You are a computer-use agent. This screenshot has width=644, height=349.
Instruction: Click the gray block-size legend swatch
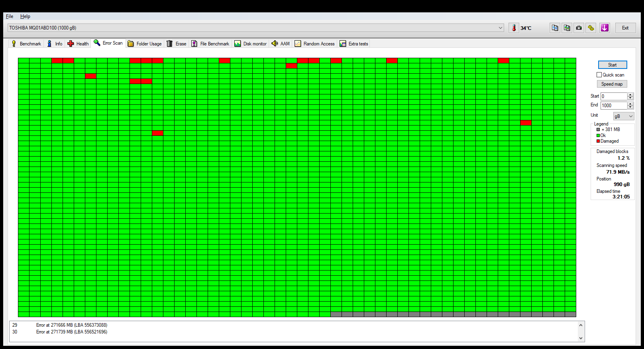[598, 129]
